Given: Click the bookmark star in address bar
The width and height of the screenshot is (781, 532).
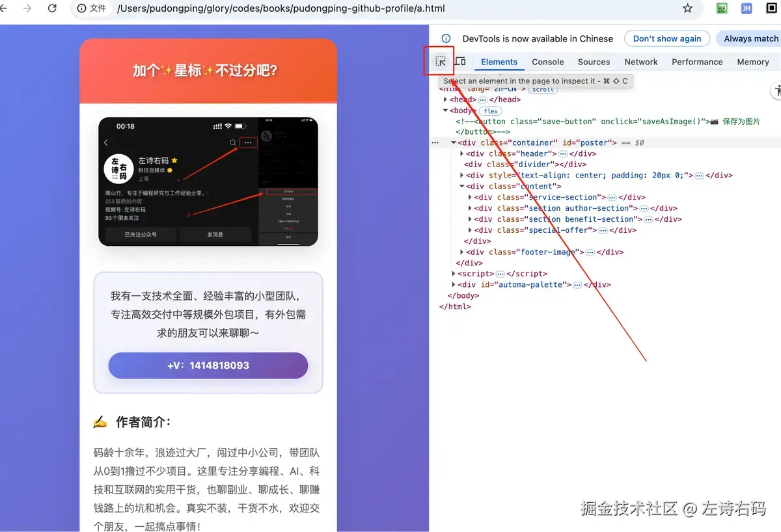Looking at the screenshot, I should pos(688,9).
